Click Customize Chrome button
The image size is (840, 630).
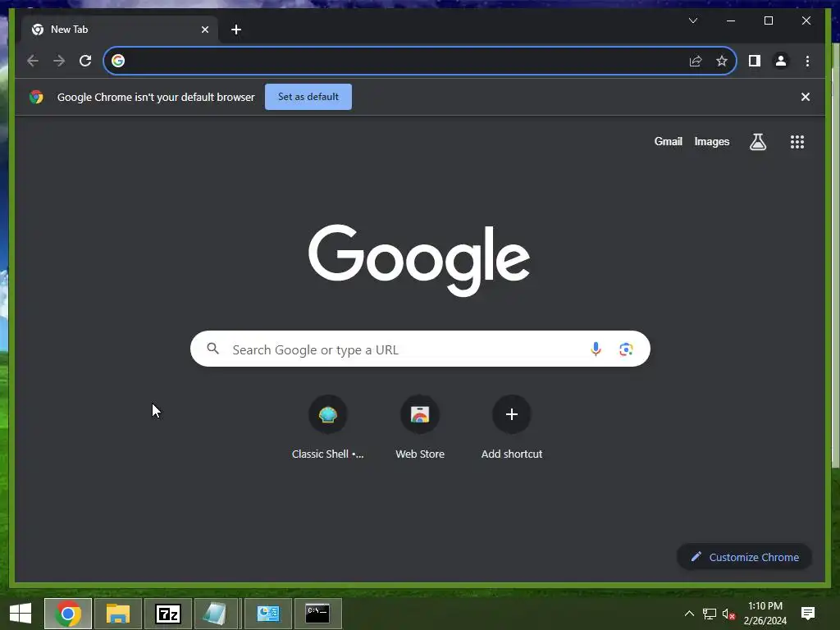point(744,557)
